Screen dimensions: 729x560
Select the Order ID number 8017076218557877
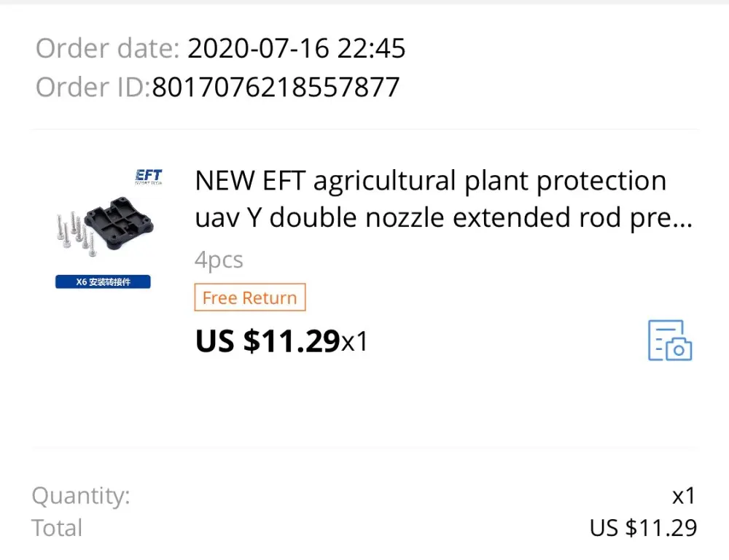point(276,87)
